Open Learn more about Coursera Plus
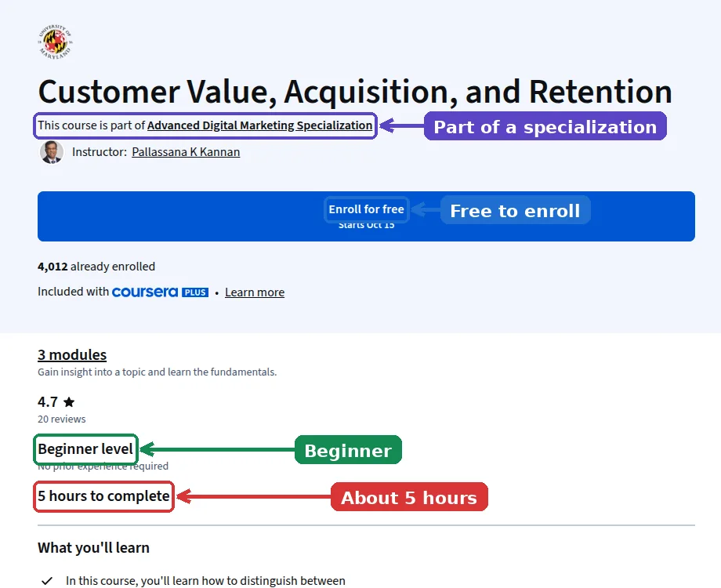The width and height of the screenshot is (721, 588). 255,292
